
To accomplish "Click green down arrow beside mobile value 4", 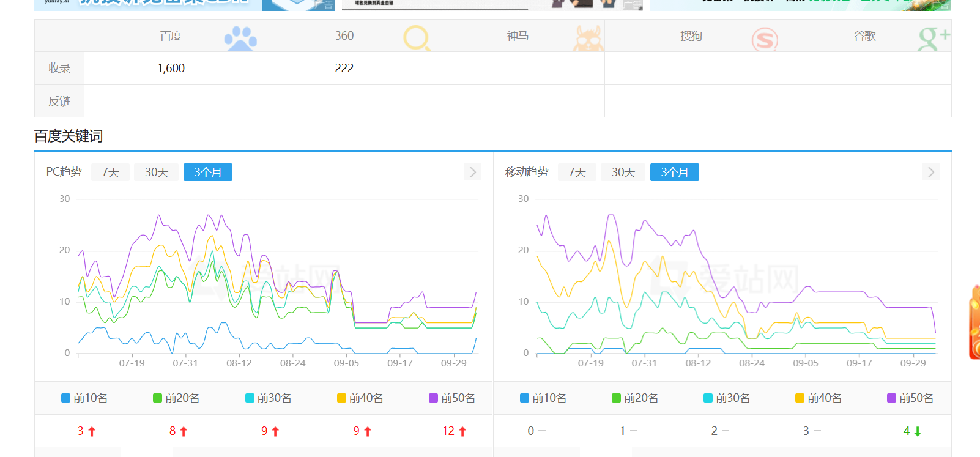I will point(918,431).
